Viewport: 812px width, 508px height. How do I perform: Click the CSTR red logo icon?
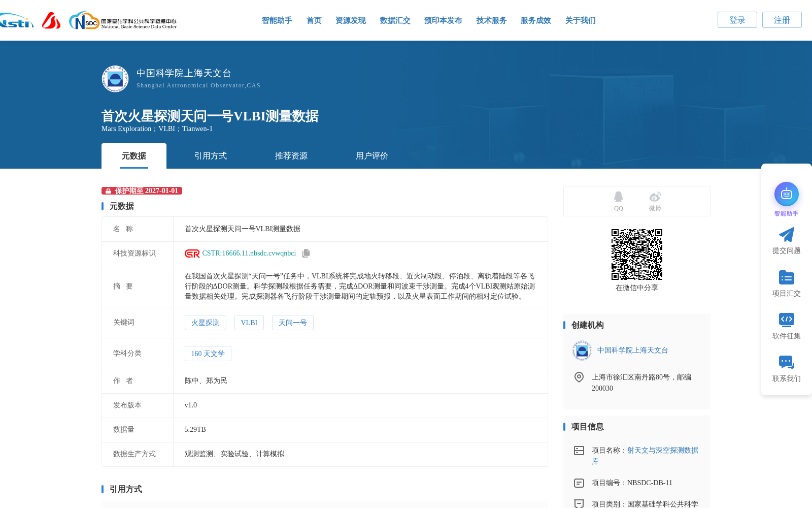pos(192,253)
